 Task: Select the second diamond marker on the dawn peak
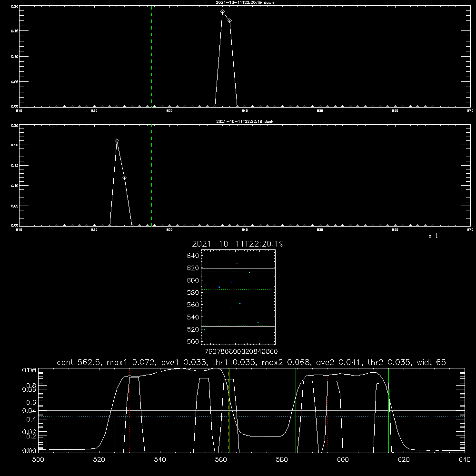(x=230, y=21)
